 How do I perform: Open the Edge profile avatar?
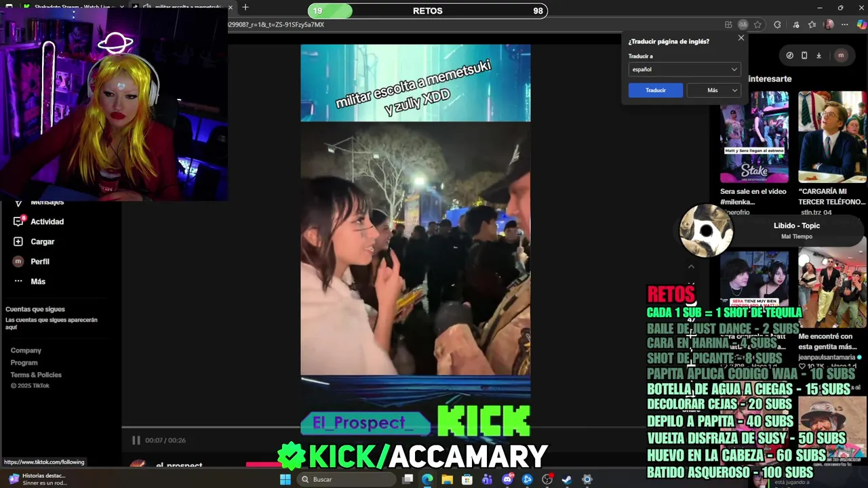point(829,24)
